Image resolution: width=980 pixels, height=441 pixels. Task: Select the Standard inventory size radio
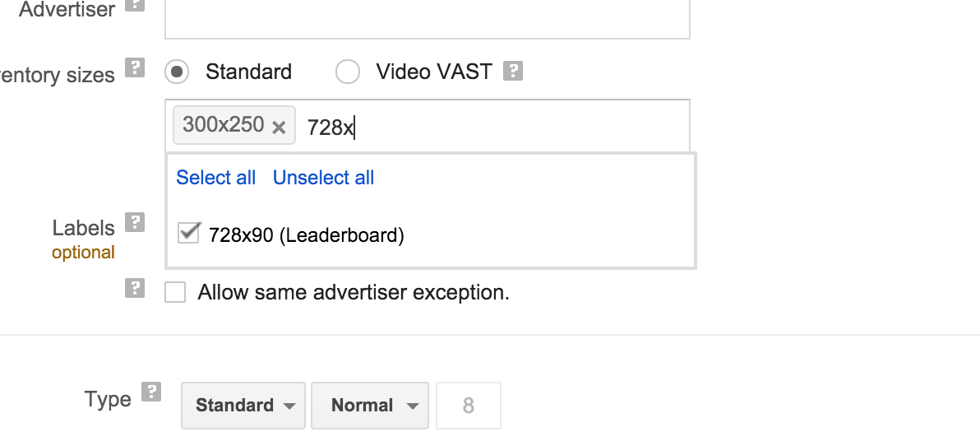176,72
